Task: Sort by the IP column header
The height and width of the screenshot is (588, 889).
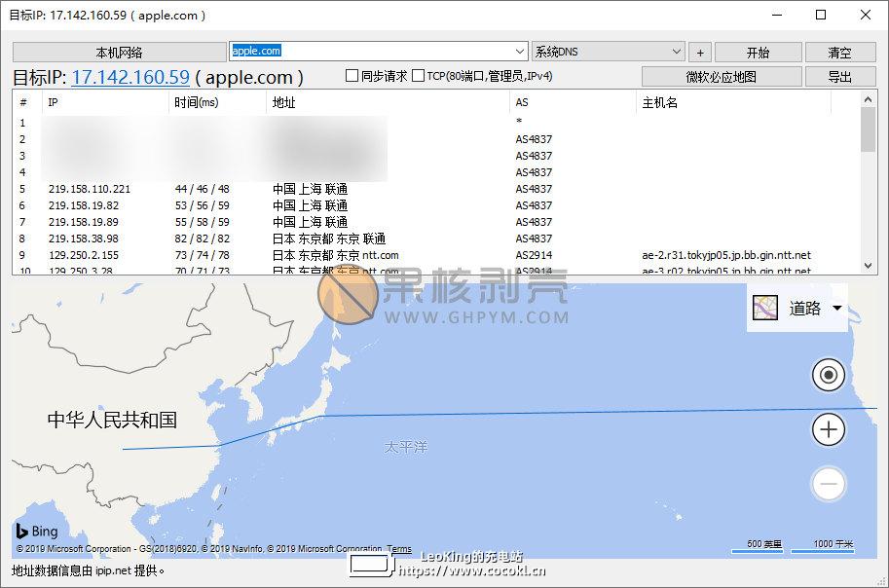Action: (x=105, y=102)
